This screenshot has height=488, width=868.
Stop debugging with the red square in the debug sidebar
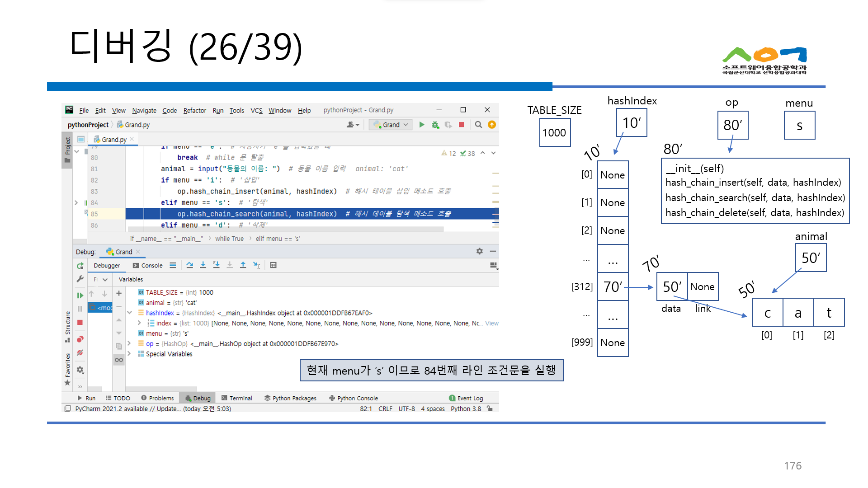(x=80, y=322)
